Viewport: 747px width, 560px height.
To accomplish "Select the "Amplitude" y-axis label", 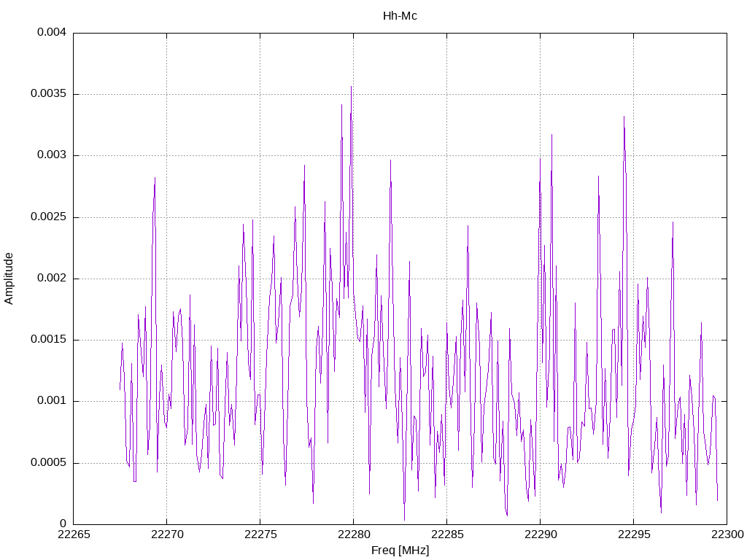I will [9, 278].
